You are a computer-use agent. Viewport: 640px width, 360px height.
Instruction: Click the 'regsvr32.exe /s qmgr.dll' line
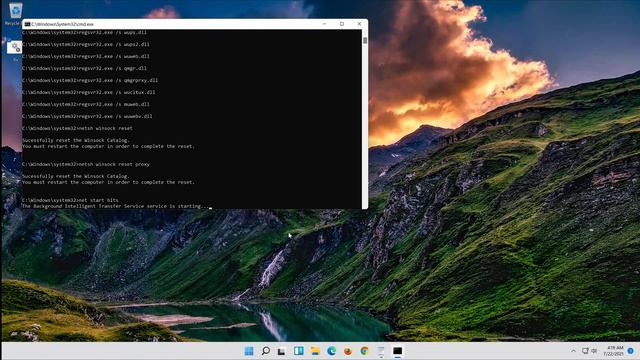84,68
